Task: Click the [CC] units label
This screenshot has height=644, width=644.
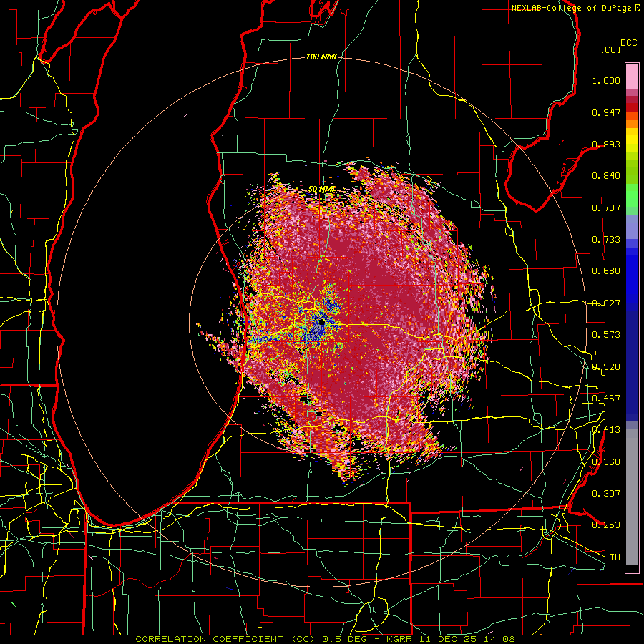Action: (x=611, y=49)
